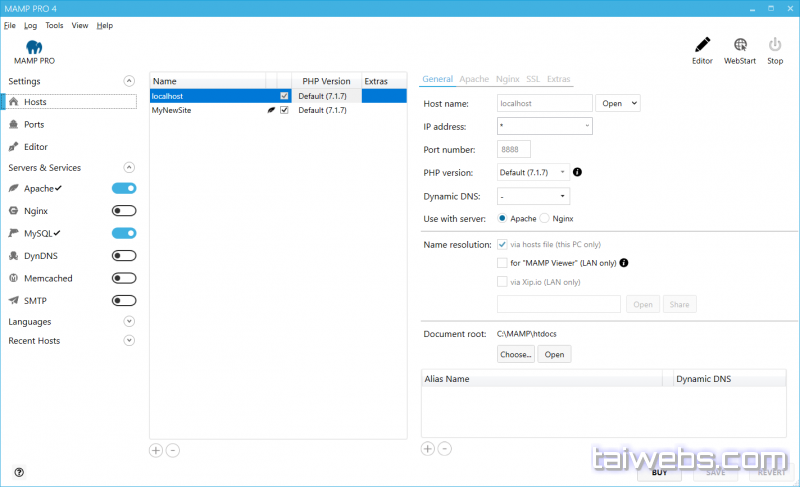Check via Xip.io LAN only checkbox
Viewport: 800px width, 487px height.
pyautogui.click(x=502, y=281)
